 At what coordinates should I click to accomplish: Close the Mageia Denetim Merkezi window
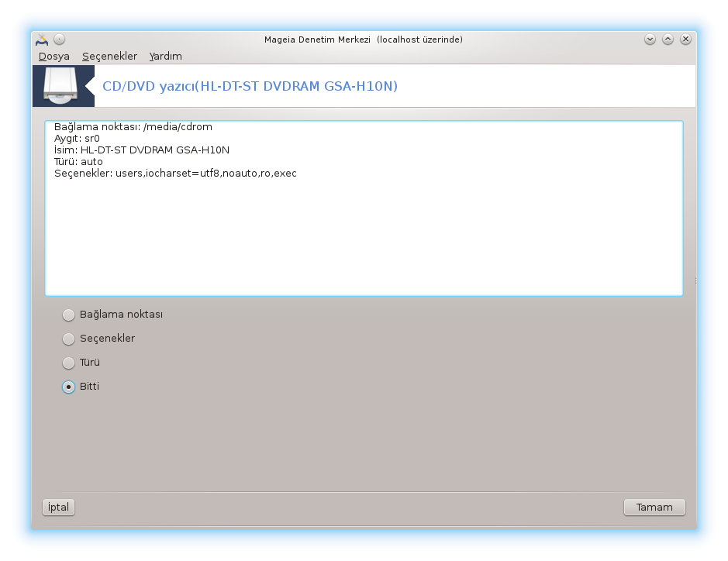[685, 40]
